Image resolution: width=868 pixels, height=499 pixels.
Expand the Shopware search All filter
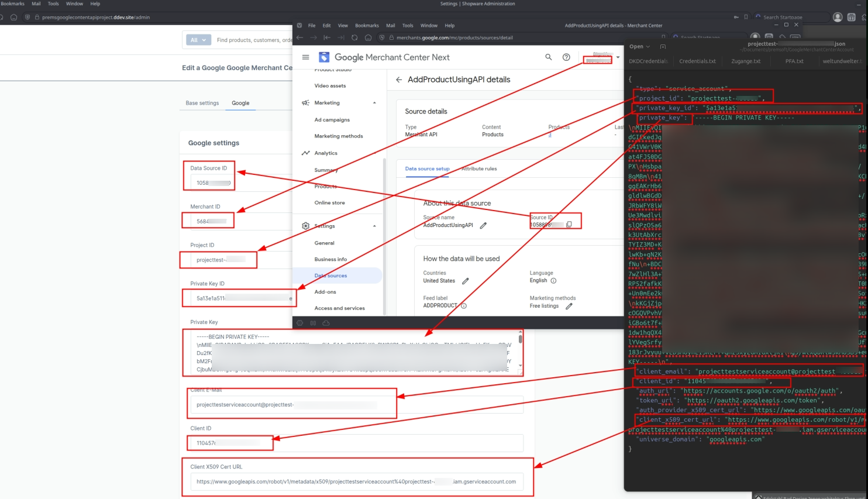coord(198,40)
